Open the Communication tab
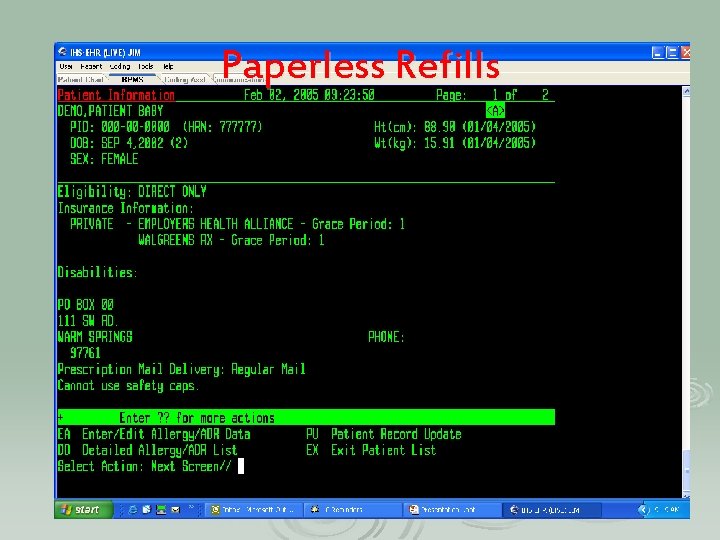 tap(239, 79)
